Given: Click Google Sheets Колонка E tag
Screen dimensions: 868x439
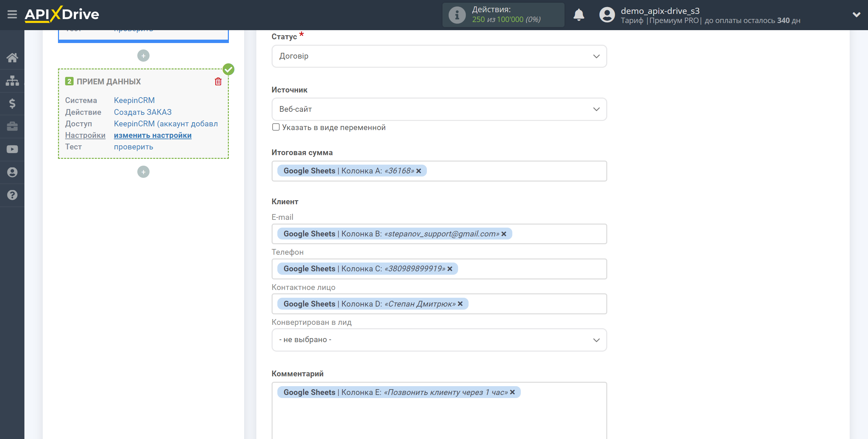Looking at the screenshot, I should point(399,392).
